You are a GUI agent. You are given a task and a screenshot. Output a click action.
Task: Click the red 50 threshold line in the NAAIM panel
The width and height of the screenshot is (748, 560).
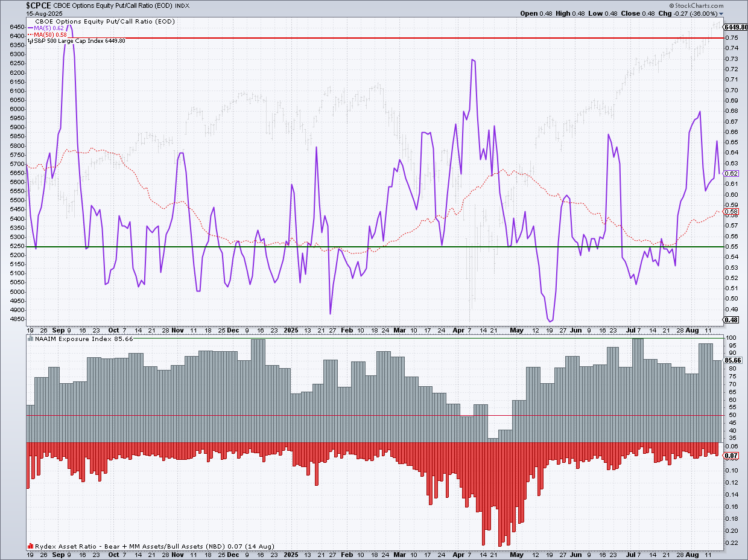(x=374, y=415)
